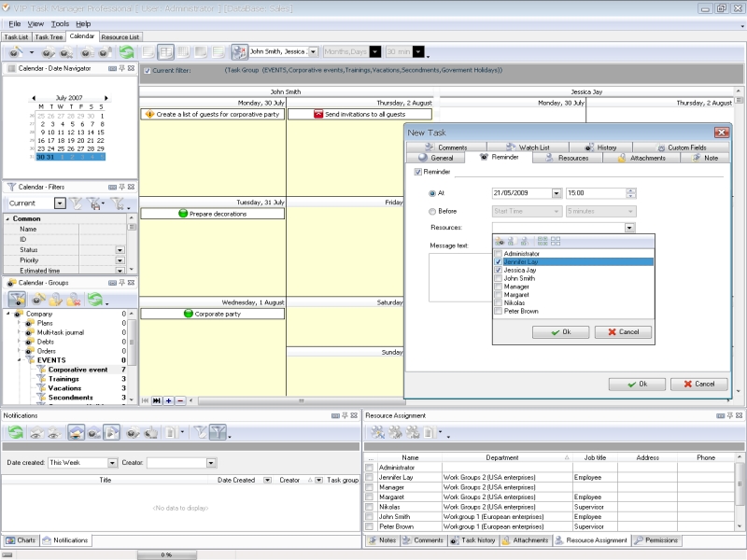This screenshot has width=747, height=560.
Task: Click the pin icon of Calendar - Date Navigator panel
Action: [x=122, y=68]
